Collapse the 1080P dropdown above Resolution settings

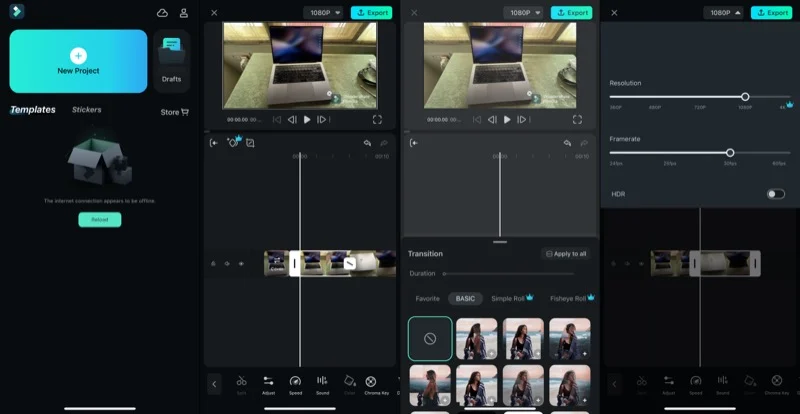point(723,13)
